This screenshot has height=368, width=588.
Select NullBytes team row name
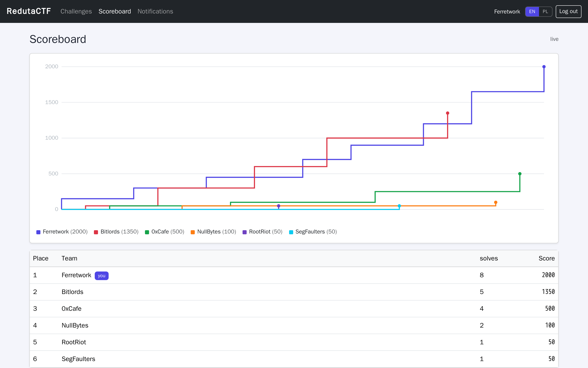click(x=75, y=325)
